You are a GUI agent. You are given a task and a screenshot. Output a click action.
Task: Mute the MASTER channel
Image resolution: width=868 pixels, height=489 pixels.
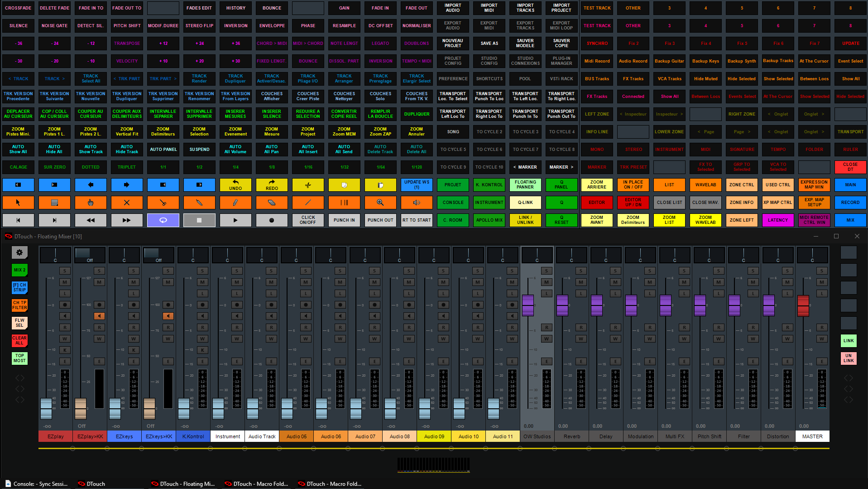(822, 282)
